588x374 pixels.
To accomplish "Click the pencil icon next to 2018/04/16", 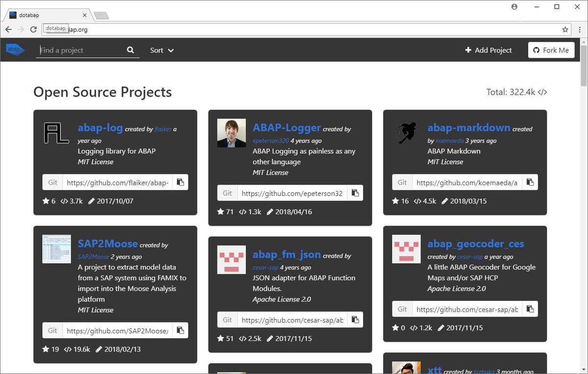I will point(270,212).
